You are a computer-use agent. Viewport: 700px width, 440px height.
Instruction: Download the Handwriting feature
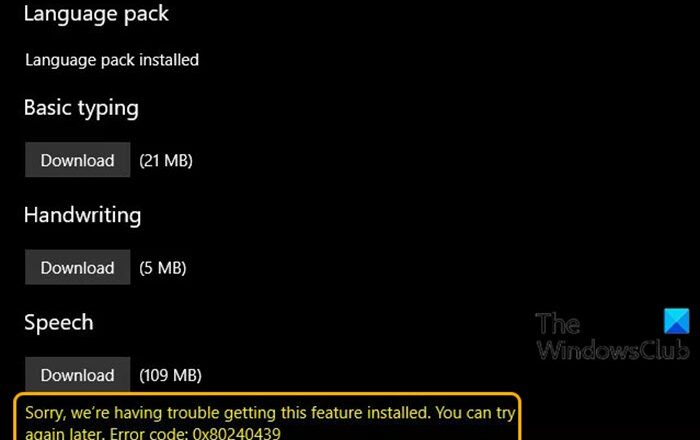78,267
